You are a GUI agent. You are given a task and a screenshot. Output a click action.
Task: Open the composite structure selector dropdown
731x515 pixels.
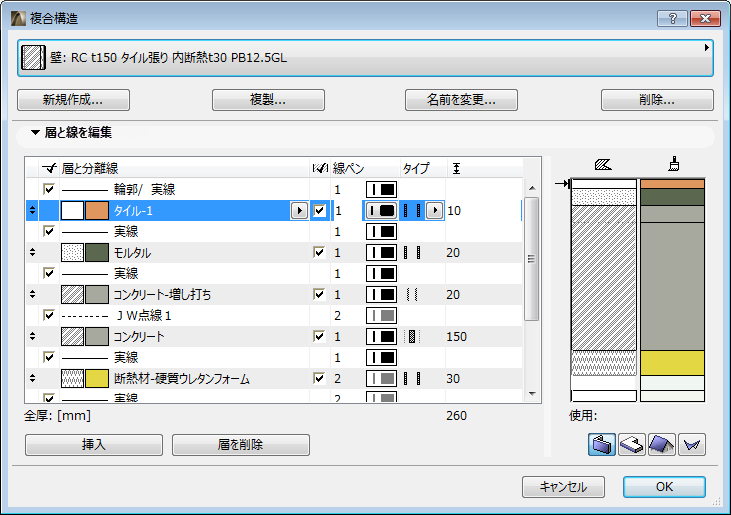point(366,58)
